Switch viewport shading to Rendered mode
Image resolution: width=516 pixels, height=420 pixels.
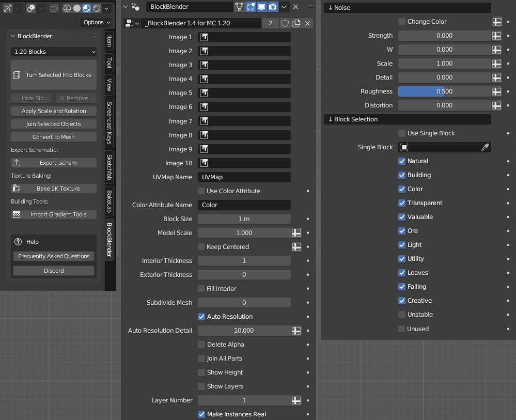tap(96, 8)
